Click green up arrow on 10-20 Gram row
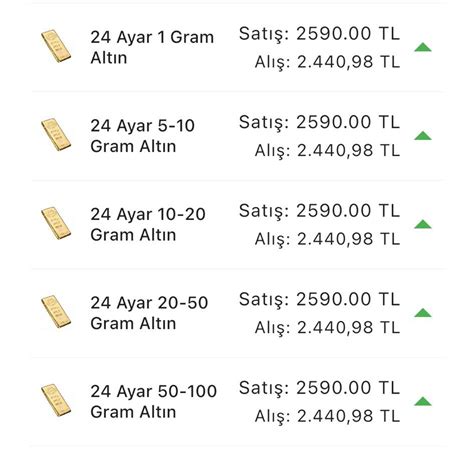 423,224
